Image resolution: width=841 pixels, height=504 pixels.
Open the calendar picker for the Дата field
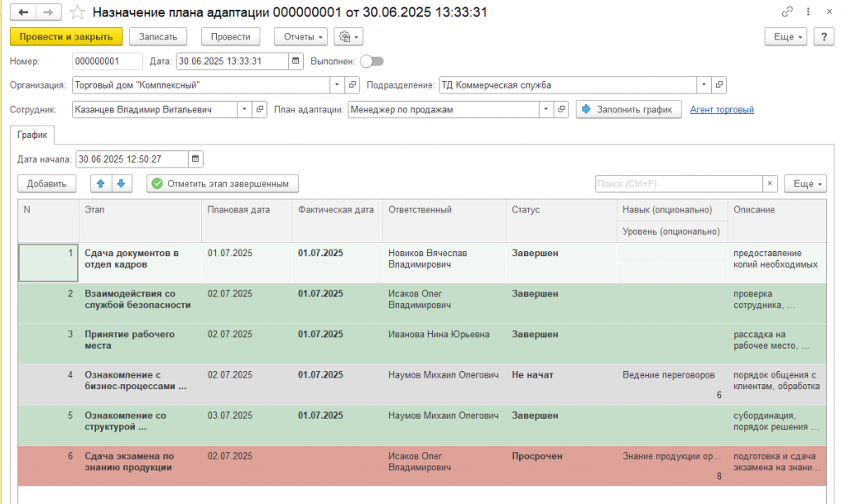(x=296, y=61)
